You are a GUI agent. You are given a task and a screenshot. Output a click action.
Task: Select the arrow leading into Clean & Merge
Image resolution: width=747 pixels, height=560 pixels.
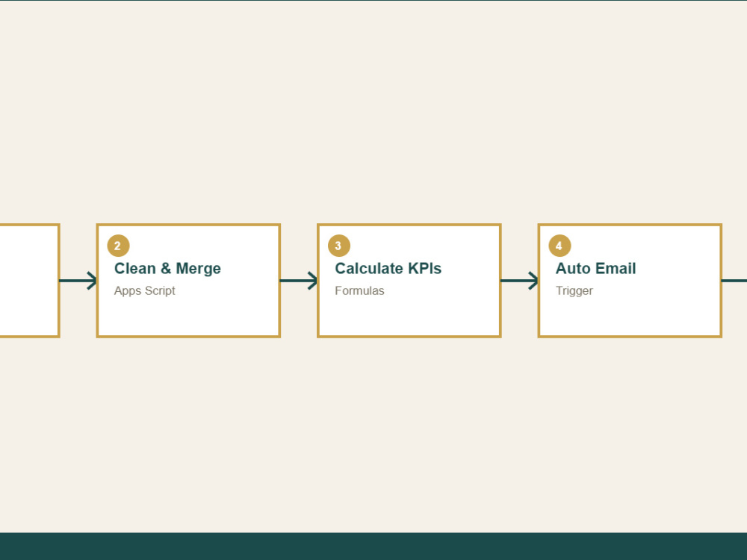pyautogui.click(x=78, y=281)
